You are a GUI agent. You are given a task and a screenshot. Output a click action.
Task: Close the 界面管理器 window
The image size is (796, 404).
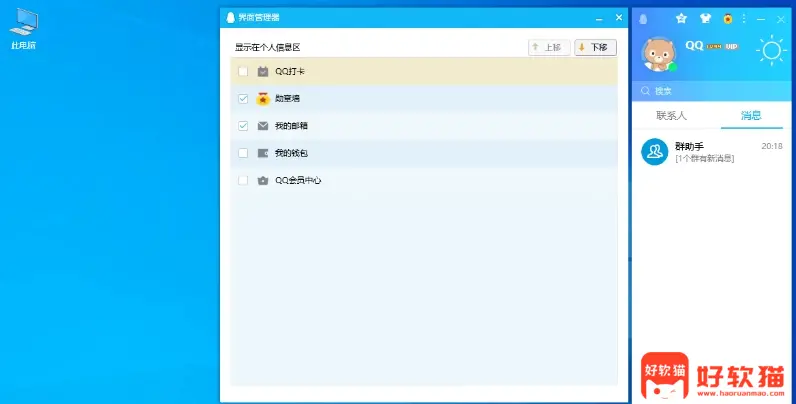click(x=619, y=17)
